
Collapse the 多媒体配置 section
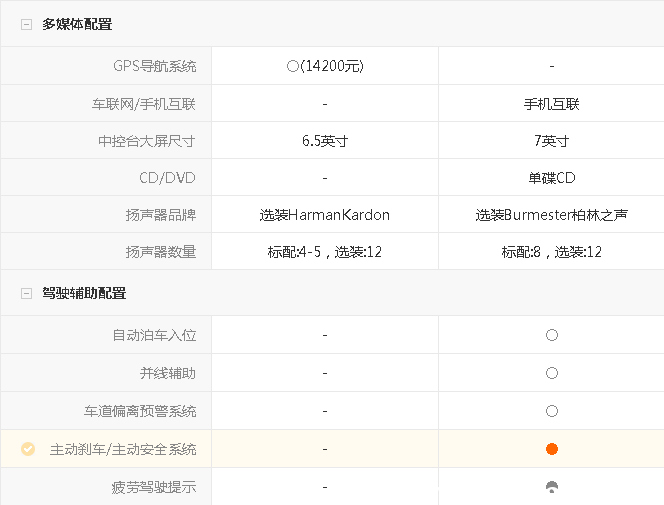(x=26, y=24)
